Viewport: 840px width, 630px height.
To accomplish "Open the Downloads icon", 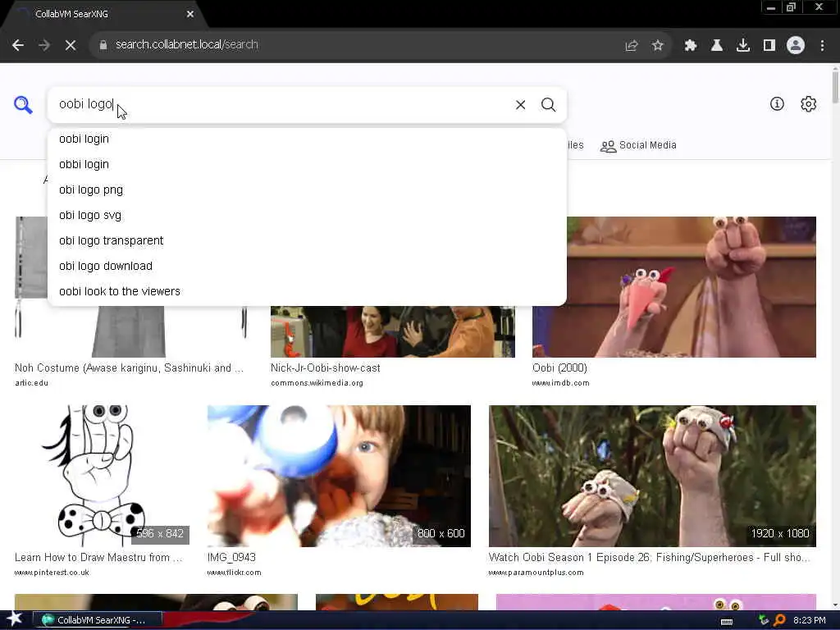I will tap(743, 46).
